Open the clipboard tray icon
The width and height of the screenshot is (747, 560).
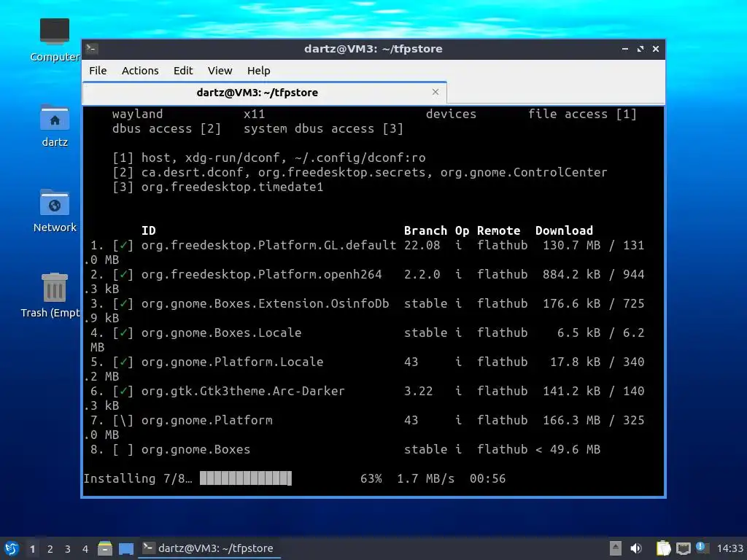pyautogui.click(x=663, y=548)
